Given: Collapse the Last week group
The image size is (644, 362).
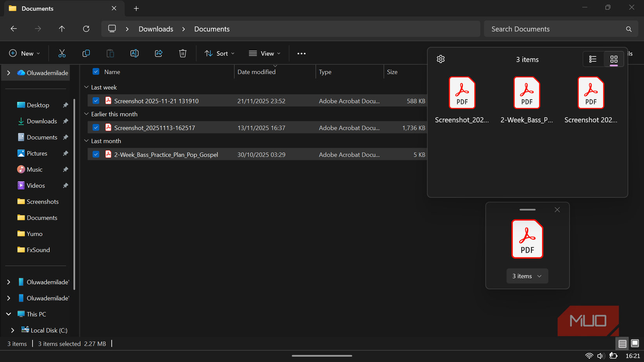Looking at the screenshot, I should 86,87.
